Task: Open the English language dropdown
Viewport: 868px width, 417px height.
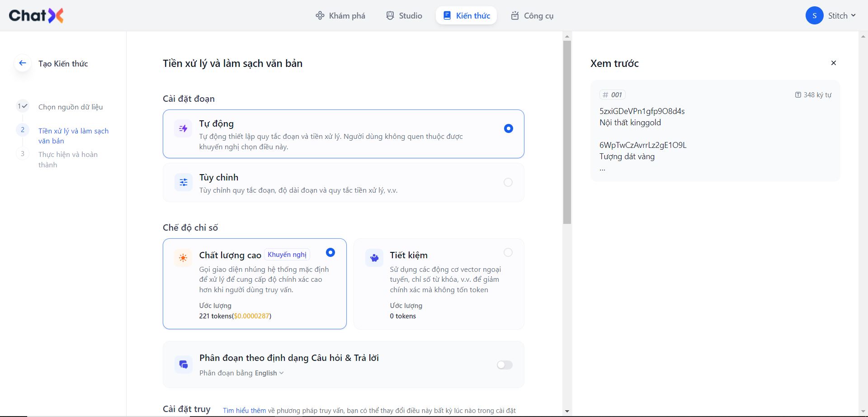Action: coord(269,373)
